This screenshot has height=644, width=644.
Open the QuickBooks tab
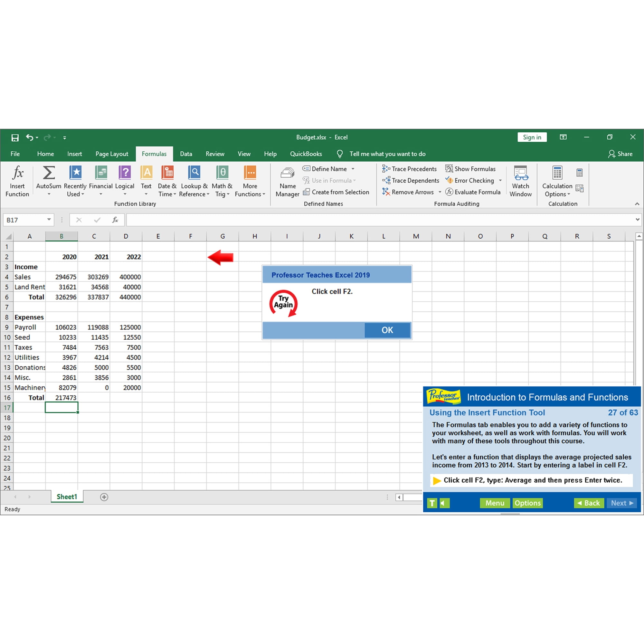[306, 154]
